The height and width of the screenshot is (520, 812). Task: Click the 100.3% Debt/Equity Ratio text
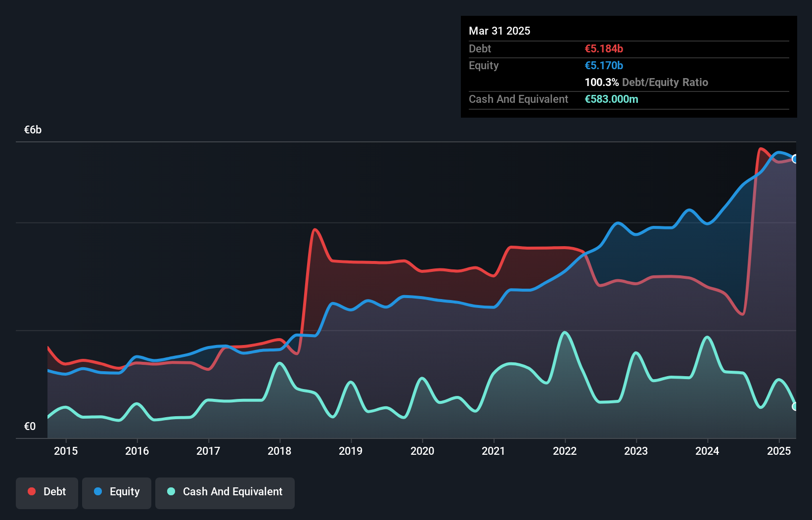pyautogui.click(x=646, y=82)
